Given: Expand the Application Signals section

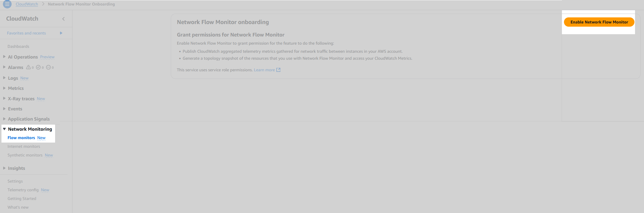Looking at the screenshot, I should [x=4, y=119].
